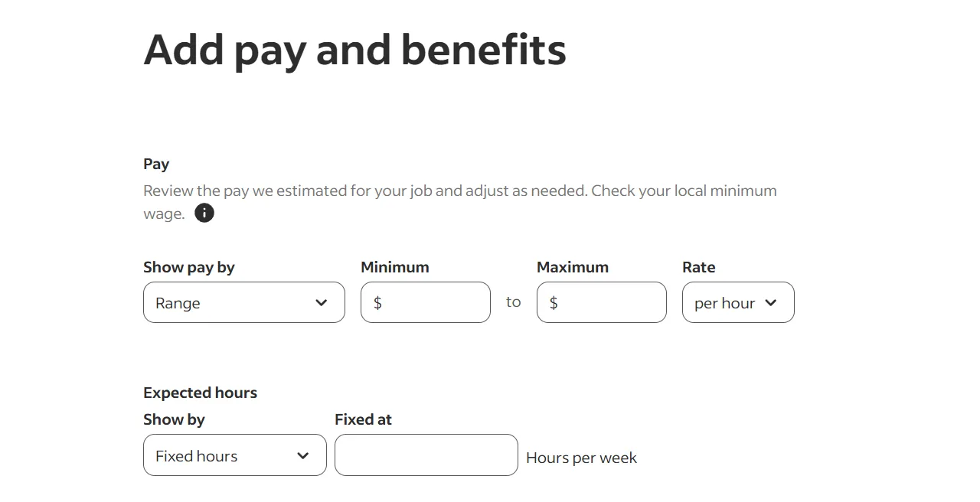The image size is (980, 502).
Task: Open the Show pay by dropdown
Action: tap(243, 302)
